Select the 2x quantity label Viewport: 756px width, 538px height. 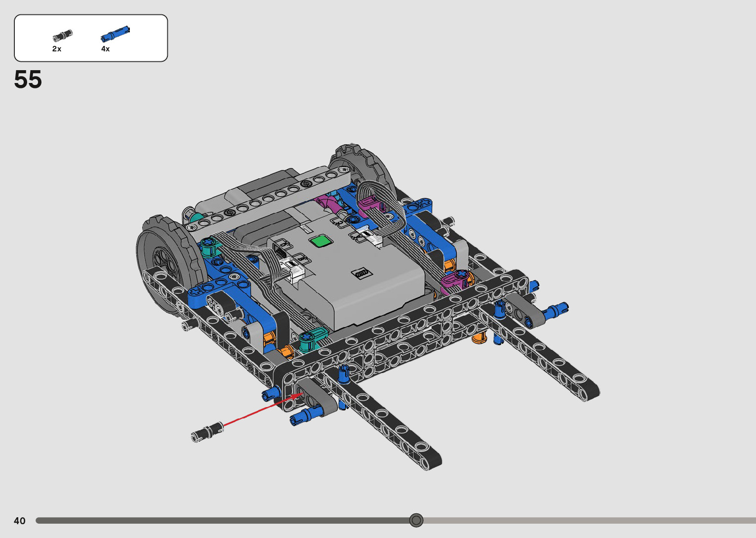[x=57, y=49]
